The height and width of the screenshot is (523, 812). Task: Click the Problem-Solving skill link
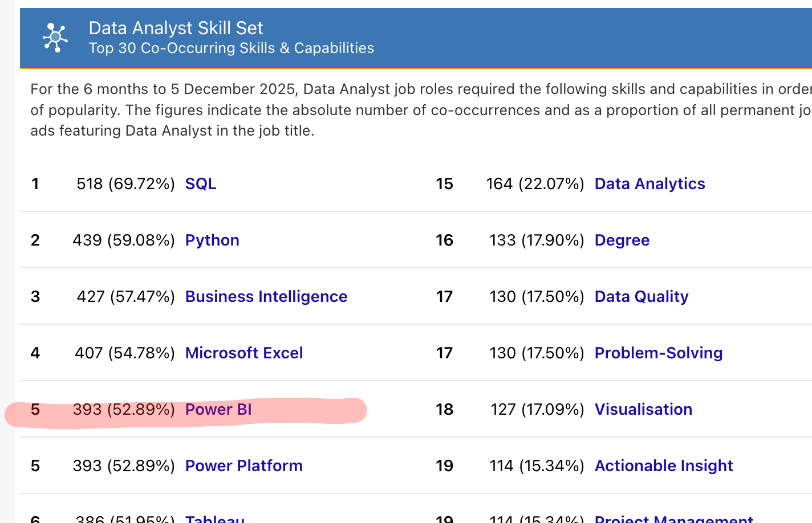(658, 353)
